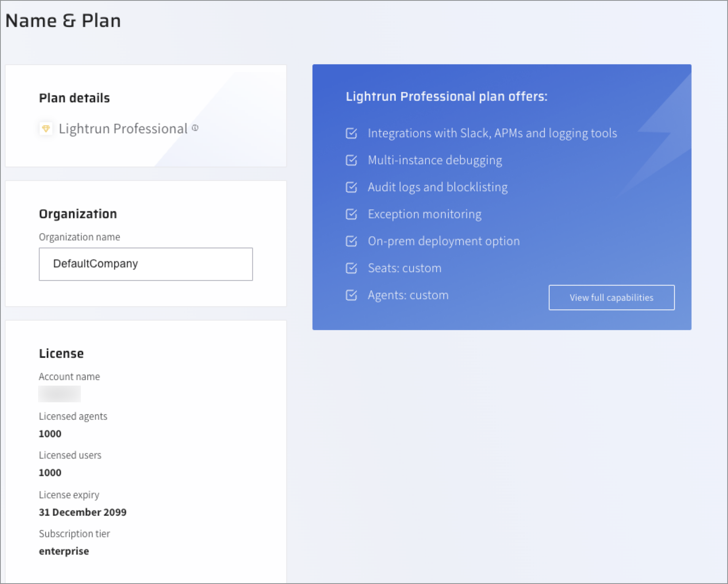The height and width of the screenshot is (584, 728).
Task: Click the Integrations with Slack, APMs feature text
Action: (492, 133)
